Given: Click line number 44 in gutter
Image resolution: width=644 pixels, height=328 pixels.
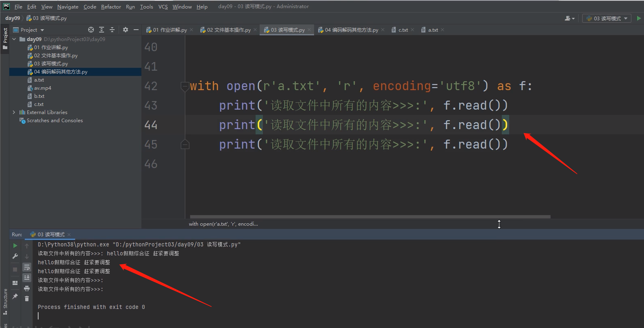Looking at the screenshot, I should point(151,125).
